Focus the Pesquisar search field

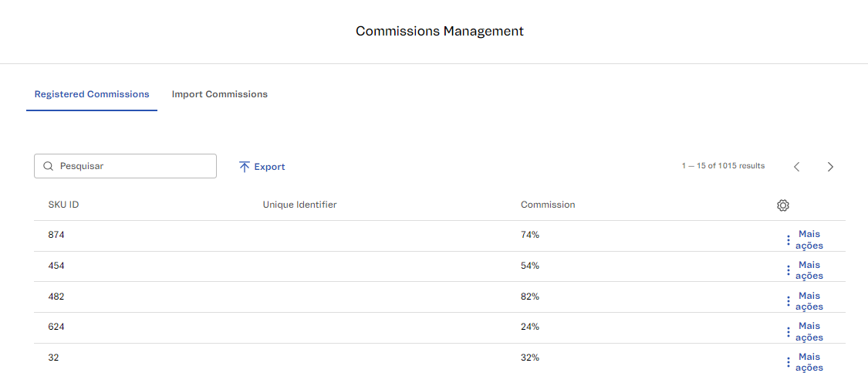pyautogui.click(x=131, y=166)
